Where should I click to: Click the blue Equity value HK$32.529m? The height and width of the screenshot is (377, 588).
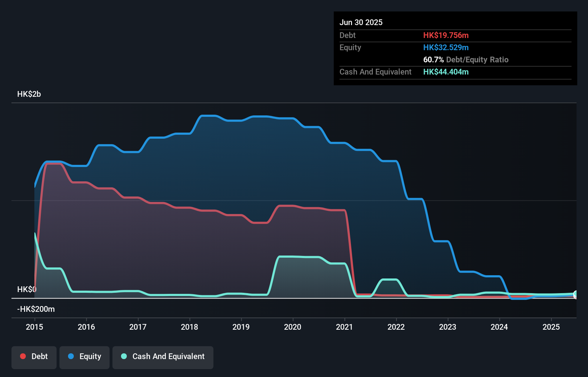tap(446, 47)
